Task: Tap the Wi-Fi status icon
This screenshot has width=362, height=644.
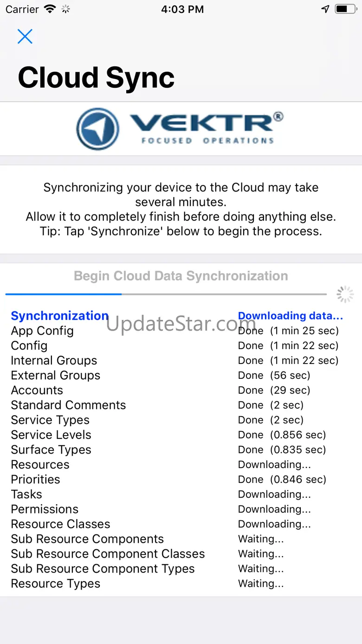Action: point(49,9)
